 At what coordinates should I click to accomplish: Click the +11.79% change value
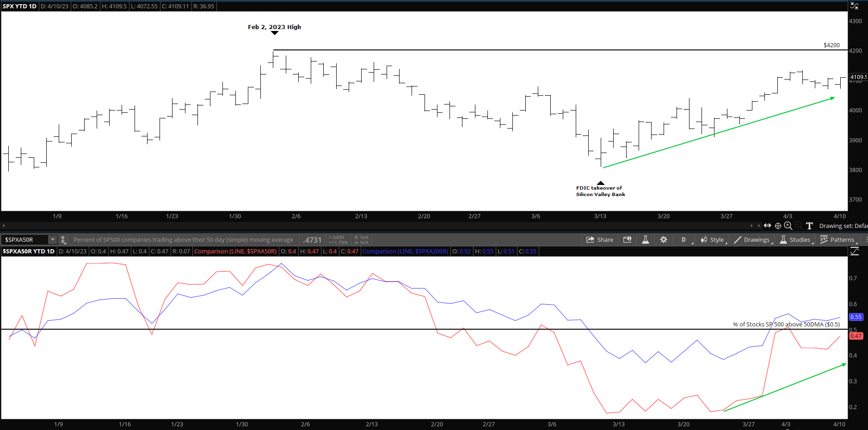(x=338, y=242)
